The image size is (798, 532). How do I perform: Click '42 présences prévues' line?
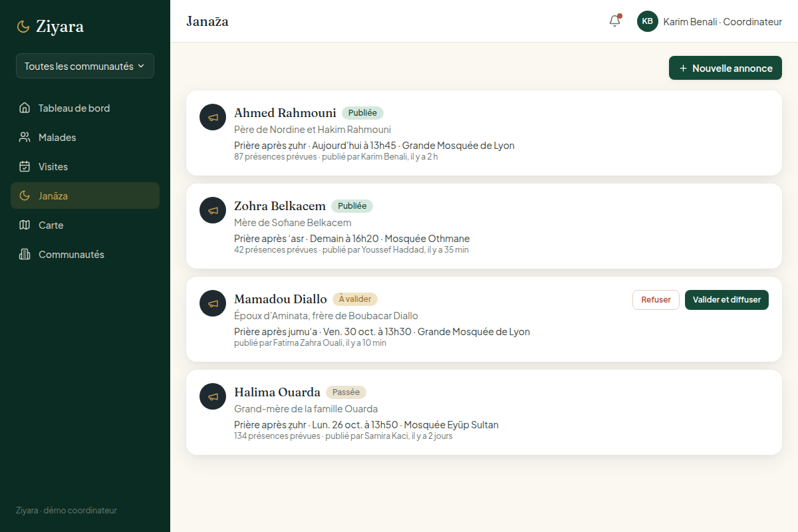tap(351, 250)
